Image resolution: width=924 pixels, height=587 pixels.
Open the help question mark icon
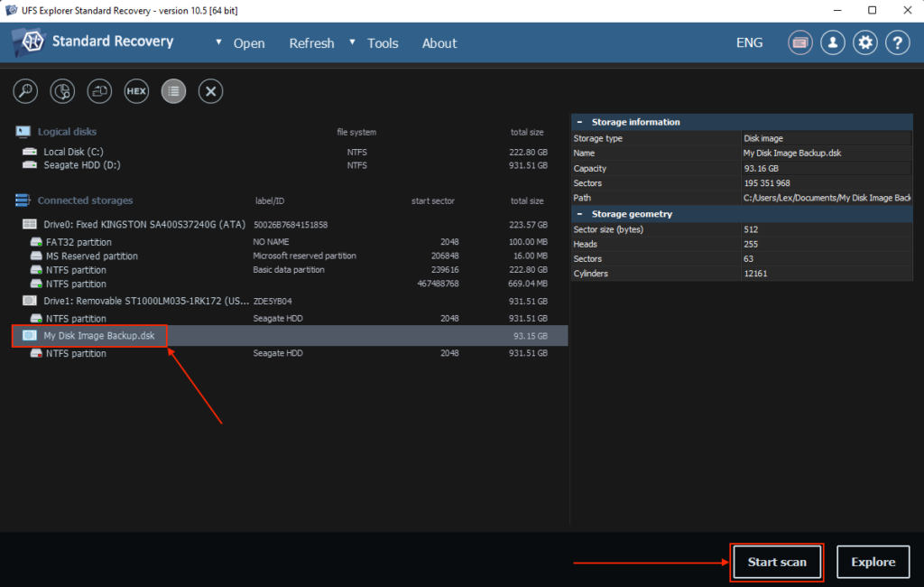897,42
